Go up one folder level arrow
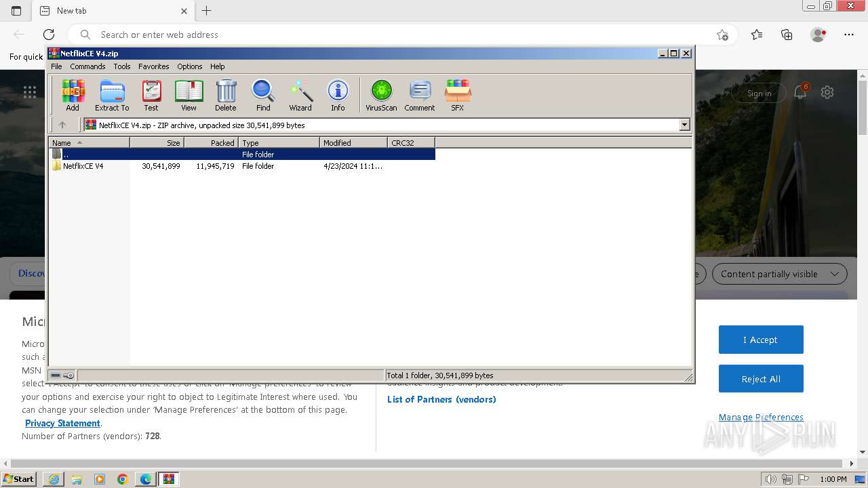 [x=62, y=125]
